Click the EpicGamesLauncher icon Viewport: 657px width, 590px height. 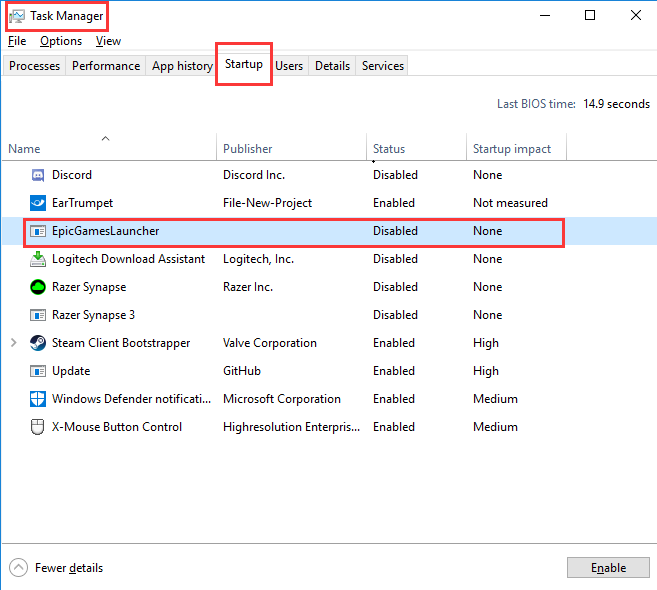click(38, 231)
